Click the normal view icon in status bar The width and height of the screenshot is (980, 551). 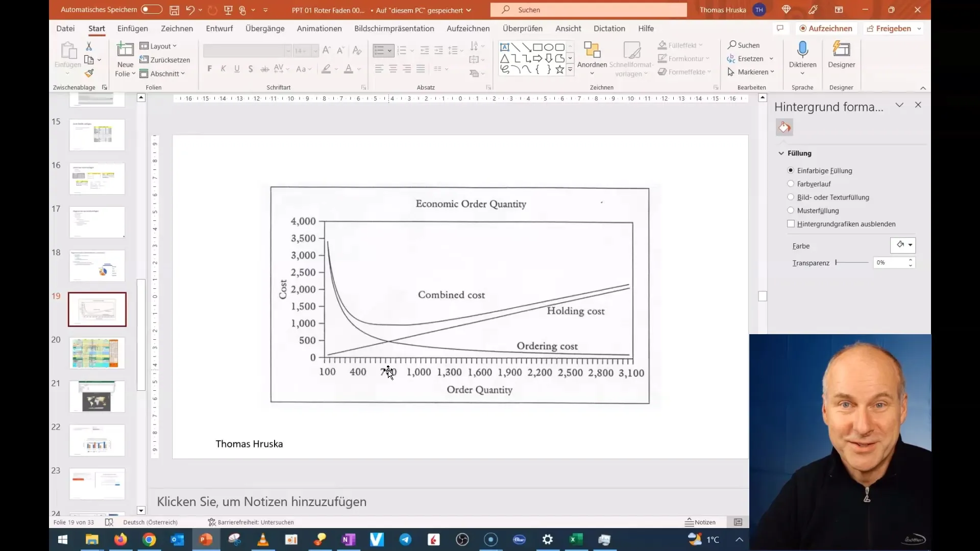click(x=738, y=522)
